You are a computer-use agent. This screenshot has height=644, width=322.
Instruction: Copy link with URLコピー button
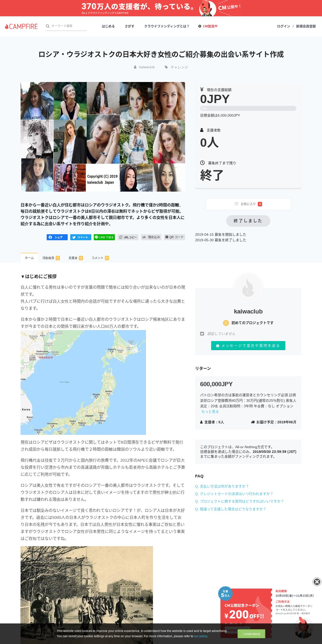click(128, 237)
